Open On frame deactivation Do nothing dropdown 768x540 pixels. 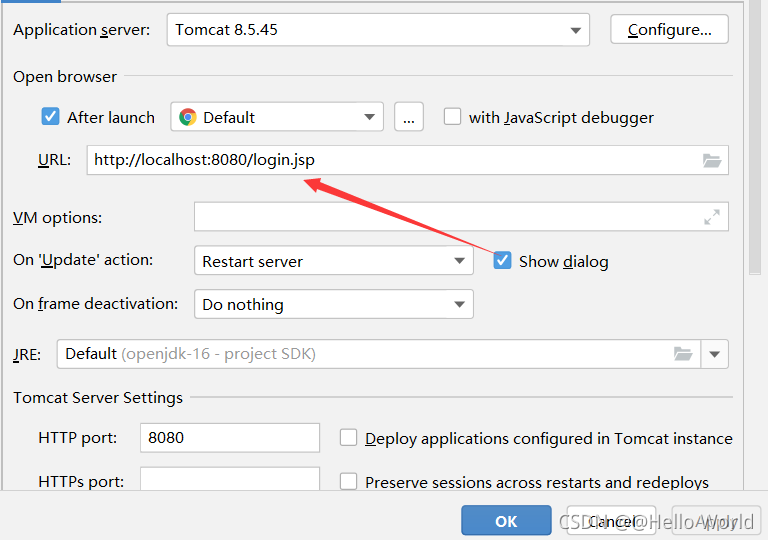(x=334, y=304)
